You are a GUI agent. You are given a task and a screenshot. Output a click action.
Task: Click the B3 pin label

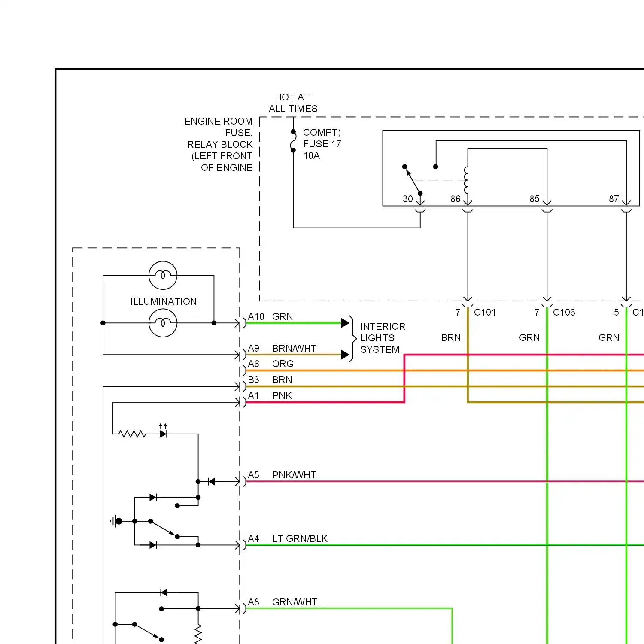click(x=253, y=380)
